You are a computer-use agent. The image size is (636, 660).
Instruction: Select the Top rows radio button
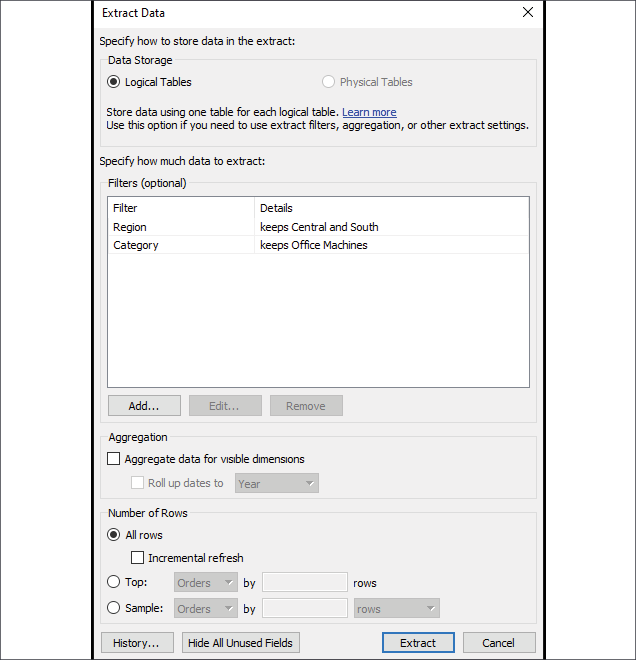(x=113, y=582)
